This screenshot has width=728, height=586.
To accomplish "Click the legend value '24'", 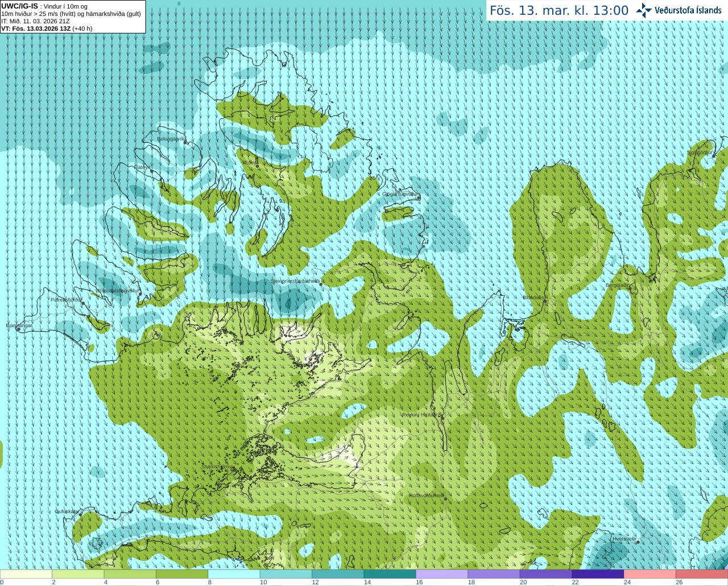I will point(627,583).
